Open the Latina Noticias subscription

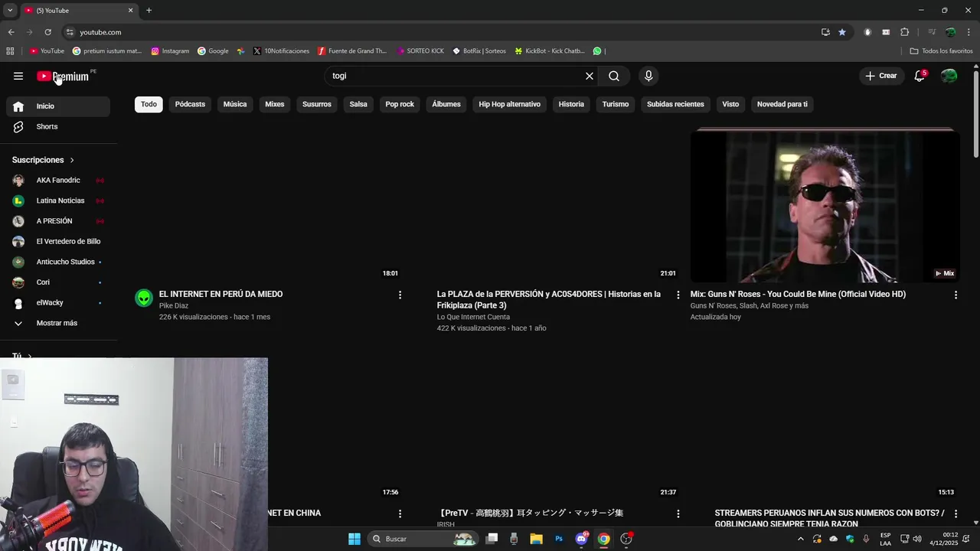click(x=58, y=201)
